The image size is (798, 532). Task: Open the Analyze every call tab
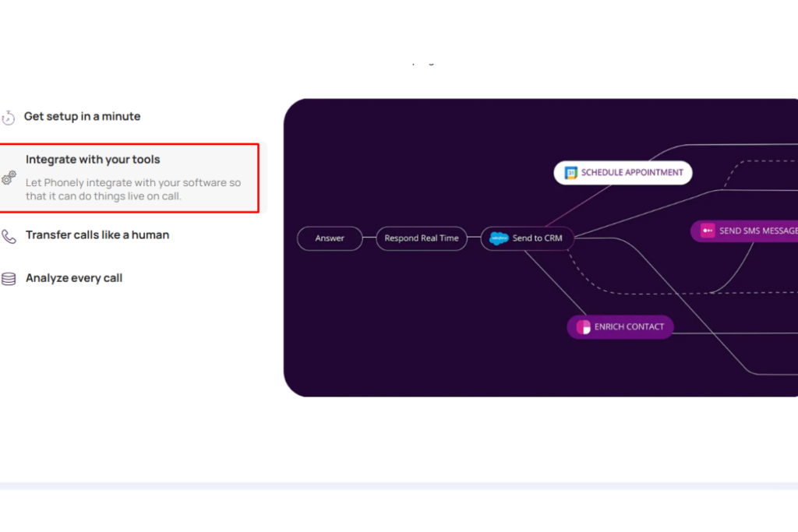point(74,278)
